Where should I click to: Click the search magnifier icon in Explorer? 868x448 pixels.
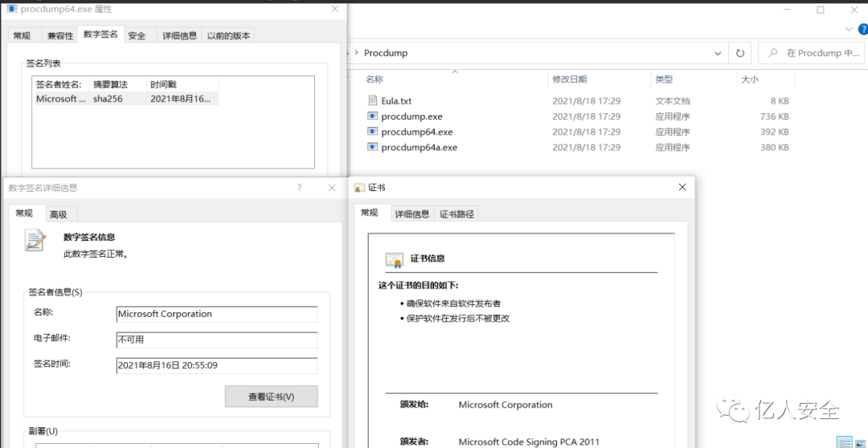772,53
